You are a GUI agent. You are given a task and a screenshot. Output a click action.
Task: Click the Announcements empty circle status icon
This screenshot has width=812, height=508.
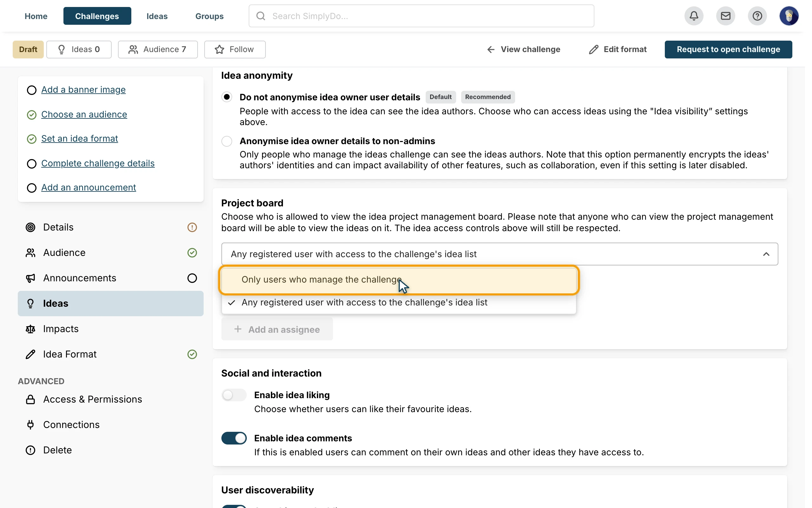192,278
